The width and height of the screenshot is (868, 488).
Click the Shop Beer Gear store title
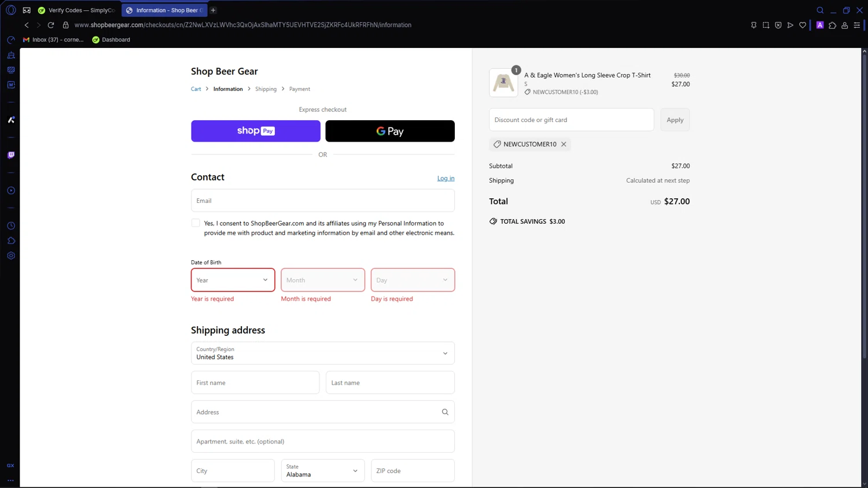click(x=225, y=71)
